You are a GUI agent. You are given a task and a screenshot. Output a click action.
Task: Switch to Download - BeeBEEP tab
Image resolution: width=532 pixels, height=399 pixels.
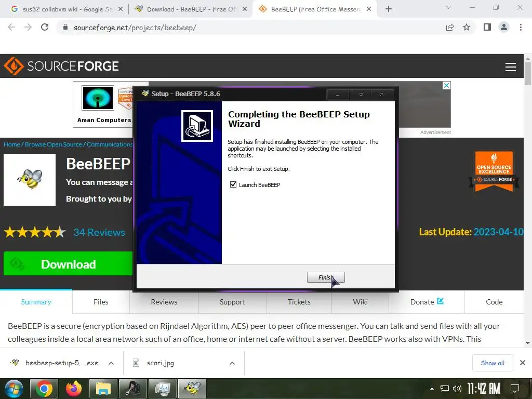[x=190, y=9]
